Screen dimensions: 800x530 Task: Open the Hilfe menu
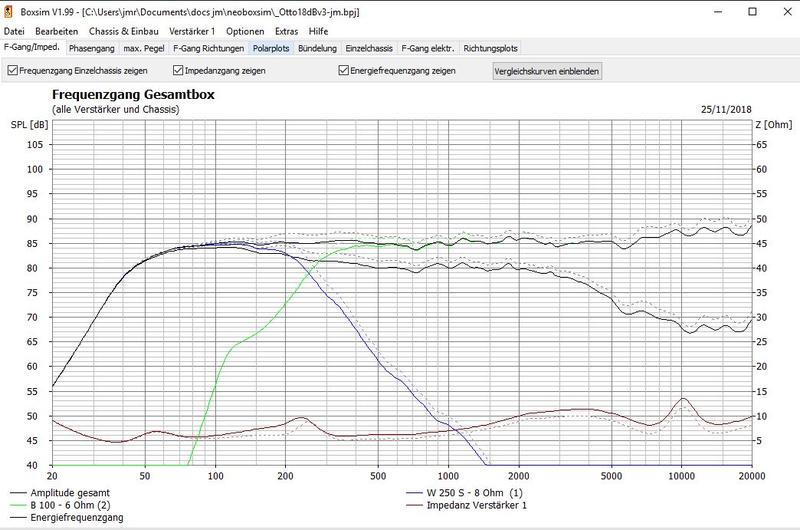318,31
